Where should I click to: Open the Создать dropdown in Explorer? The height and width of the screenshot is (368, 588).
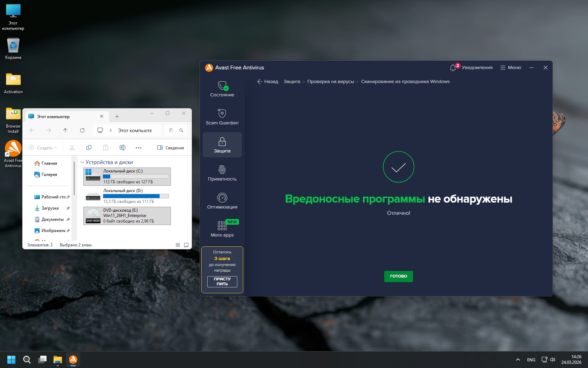[x=43, y=148]
